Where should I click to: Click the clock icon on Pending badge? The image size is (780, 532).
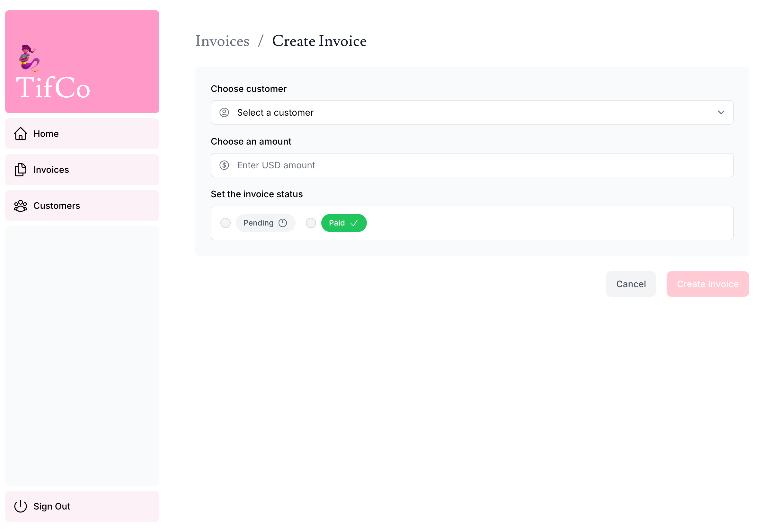point(283,223)
